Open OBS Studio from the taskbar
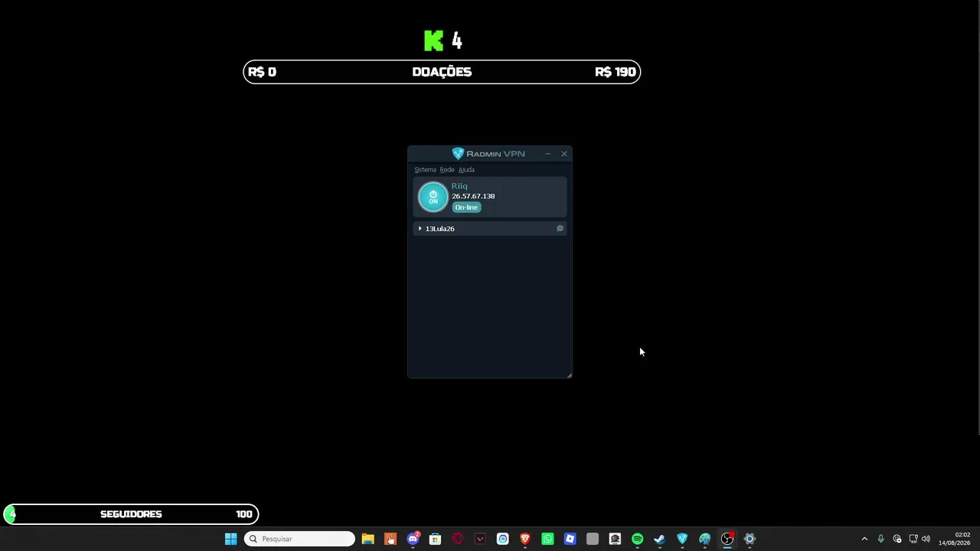 [x=727, y=539]
